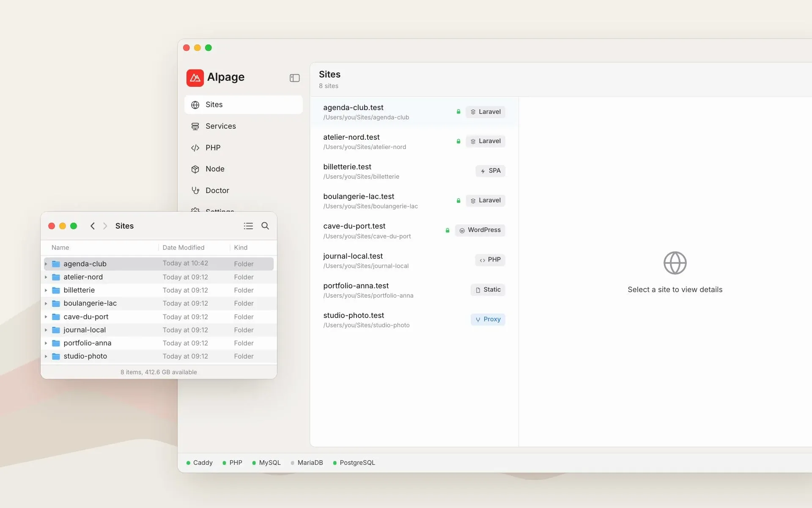812x508 pixels.
Task: Click the Kind column header in Finder
Action: pos(241,248)
